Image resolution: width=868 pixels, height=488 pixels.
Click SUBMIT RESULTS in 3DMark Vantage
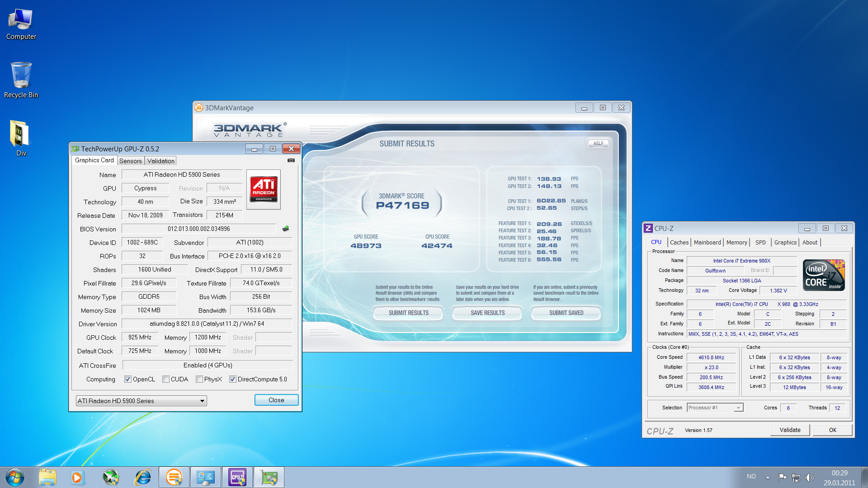[408, 313]
